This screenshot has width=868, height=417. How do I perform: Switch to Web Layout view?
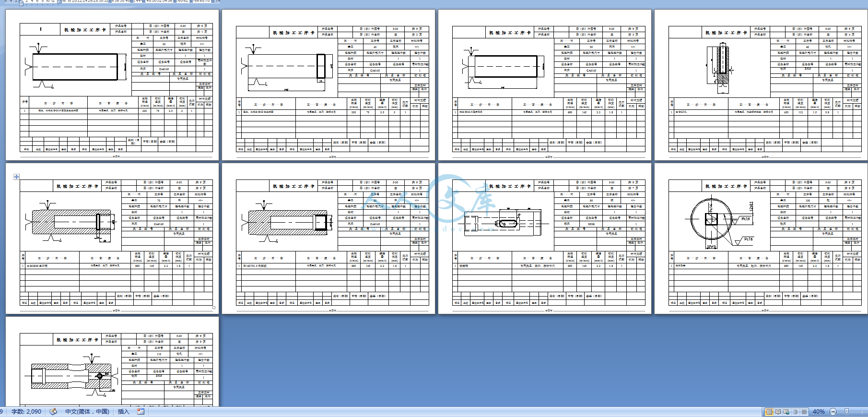[x=787, y=412]
